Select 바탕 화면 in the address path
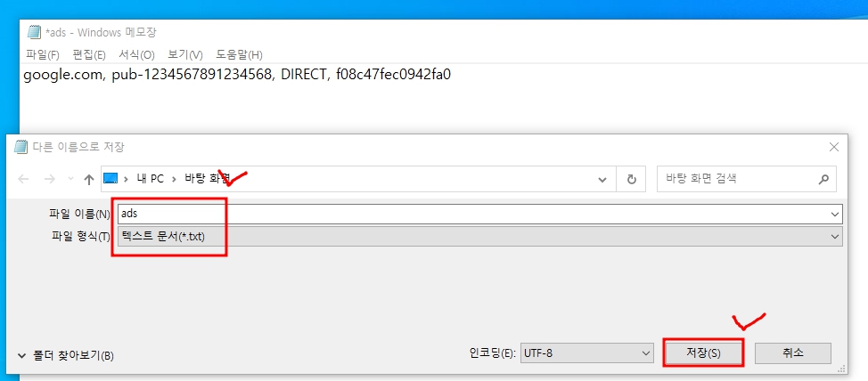868x381 pixels. pos(207,179)
